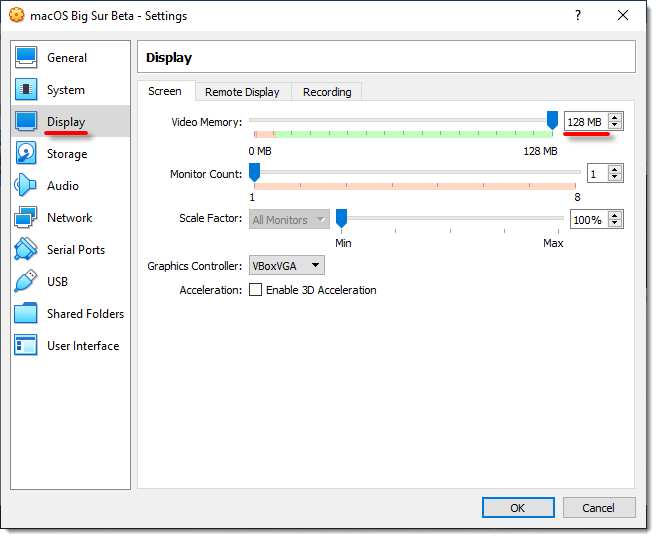Select the USB category label
The image size is (657, 539).
tap(57, 282)
